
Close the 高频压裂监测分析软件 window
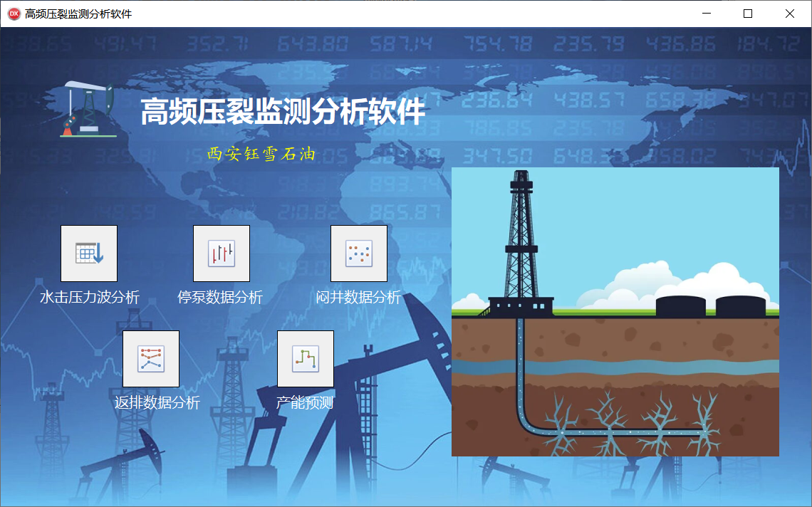point(790,14)
